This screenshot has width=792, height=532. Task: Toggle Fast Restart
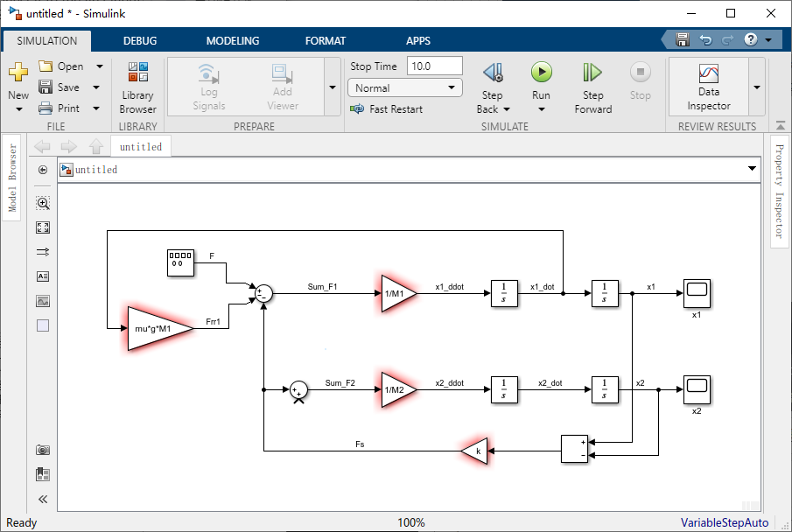coord(387,109)
